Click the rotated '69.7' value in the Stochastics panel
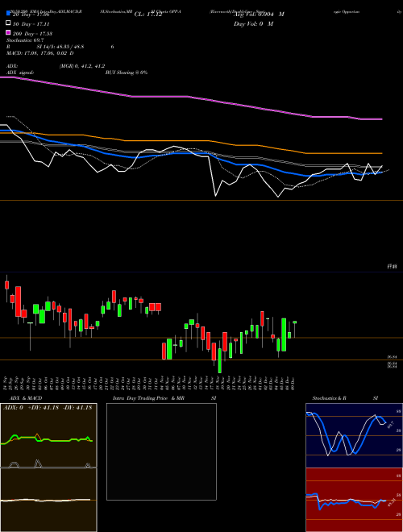 click(x=390, y=425)
